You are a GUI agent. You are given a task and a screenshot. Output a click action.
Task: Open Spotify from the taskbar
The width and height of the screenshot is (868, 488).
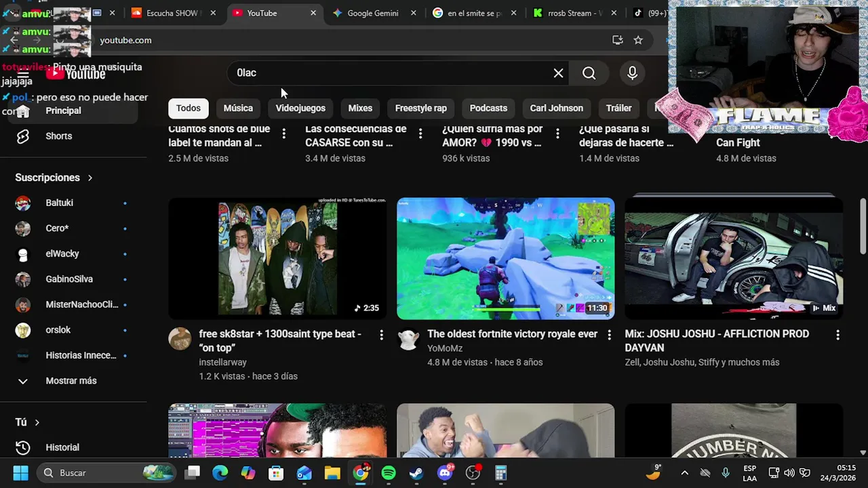coord(389,472)
